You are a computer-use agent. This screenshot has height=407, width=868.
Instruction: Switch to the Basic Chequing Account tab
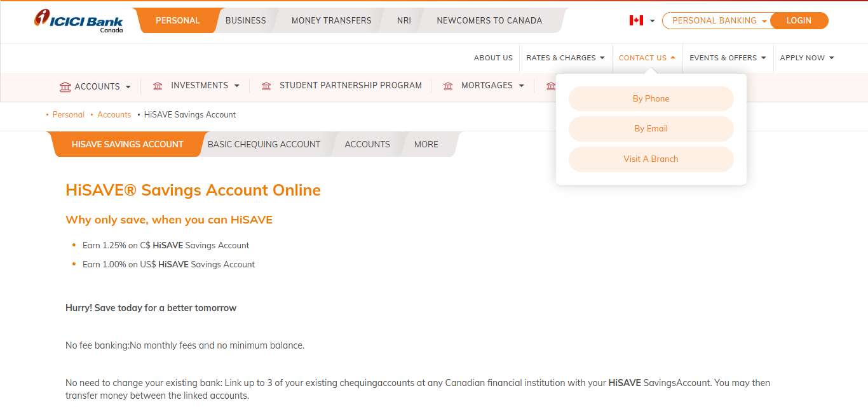(x=264, y=144)
